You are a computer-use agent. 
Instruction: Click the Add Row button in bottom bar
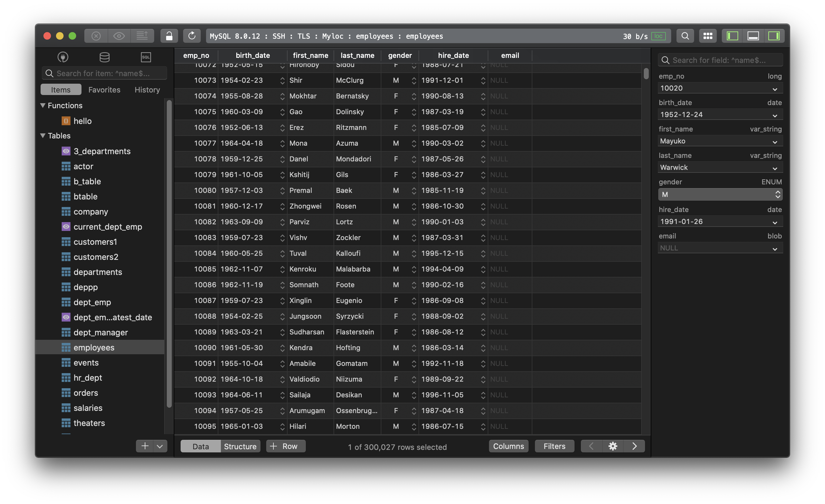click(x=285, y=446)
